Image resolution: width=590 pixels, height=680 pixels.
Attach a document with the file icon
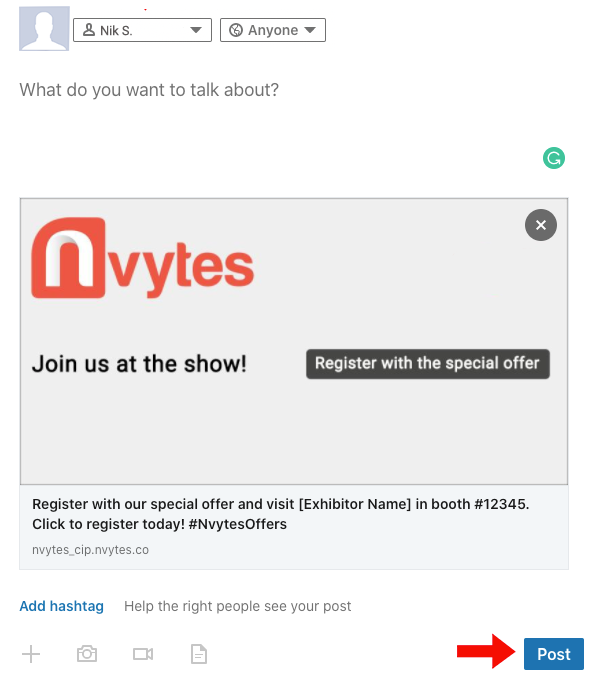coord(199,654)
